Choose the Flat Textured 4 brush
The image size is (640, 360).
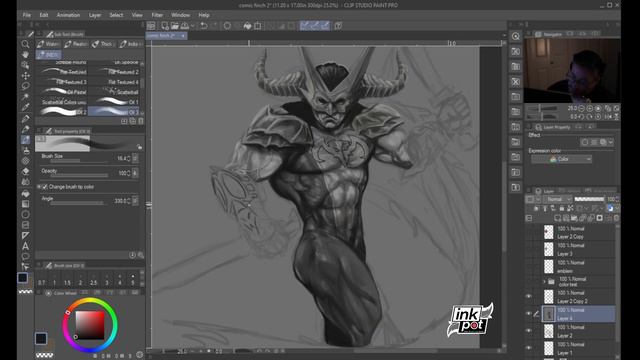[x=114, y=82]
